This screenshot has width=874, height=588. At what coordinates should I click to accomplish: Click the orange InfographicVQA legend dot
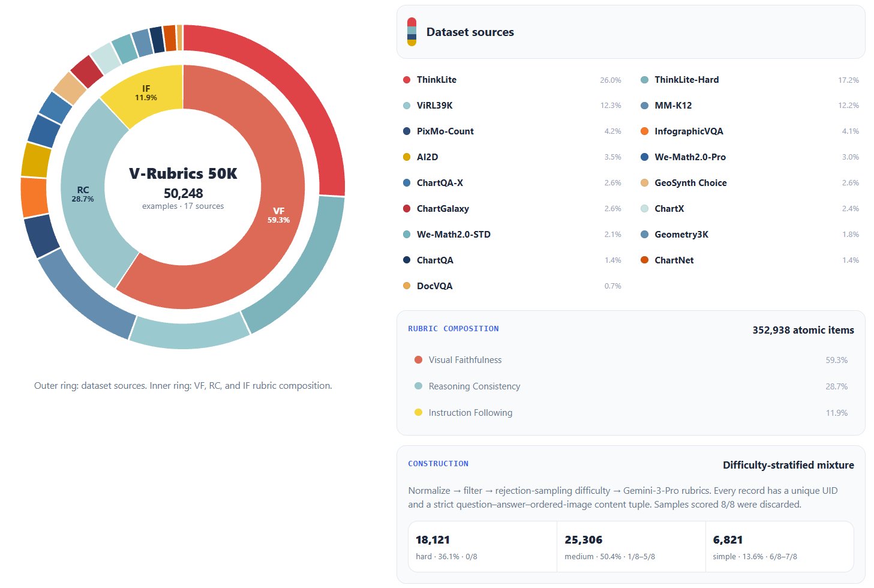[x=644, y=131]
